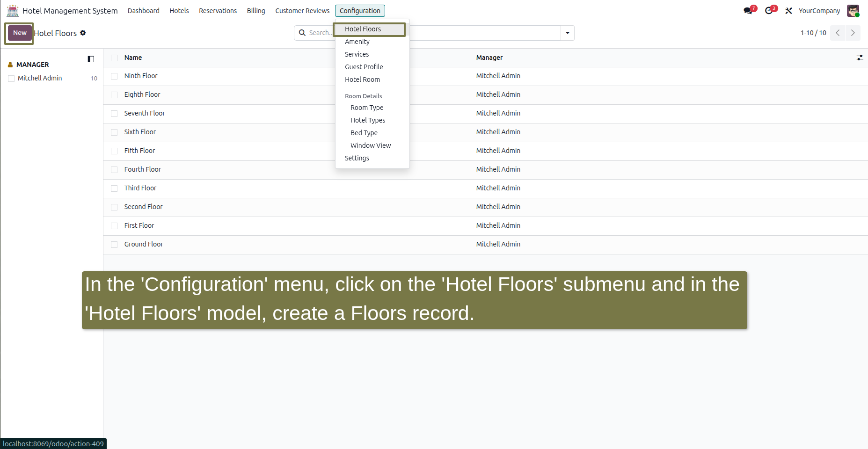
Task: Open the First Floor record
Action: (x=139, y=225)
